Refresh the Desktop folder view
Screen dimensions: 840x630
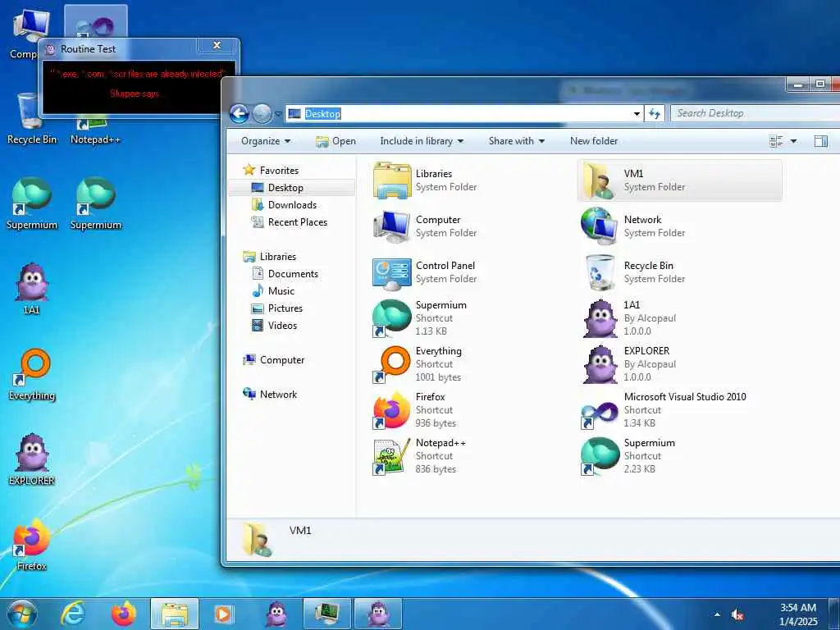pos(655,113)
